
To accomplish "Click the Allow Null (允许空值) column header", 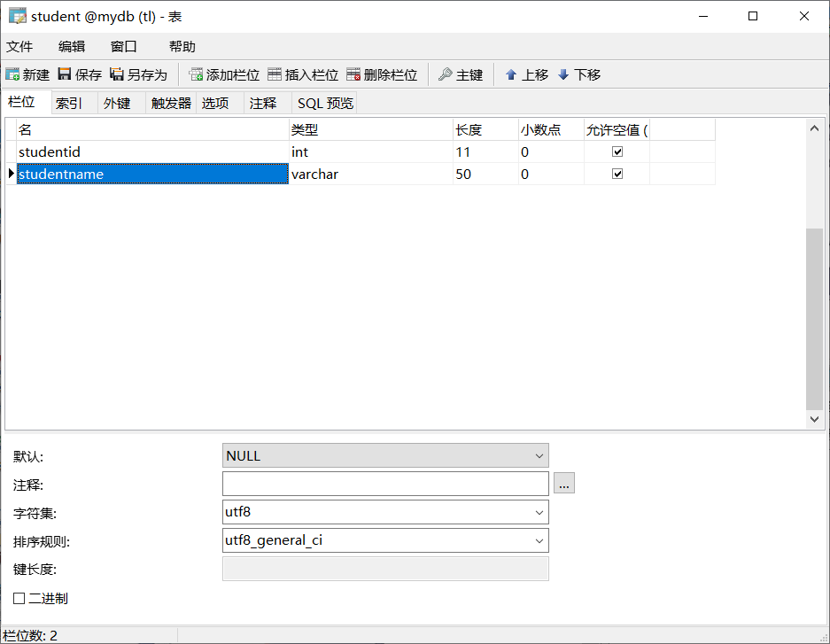I will (x=617, y=129).
